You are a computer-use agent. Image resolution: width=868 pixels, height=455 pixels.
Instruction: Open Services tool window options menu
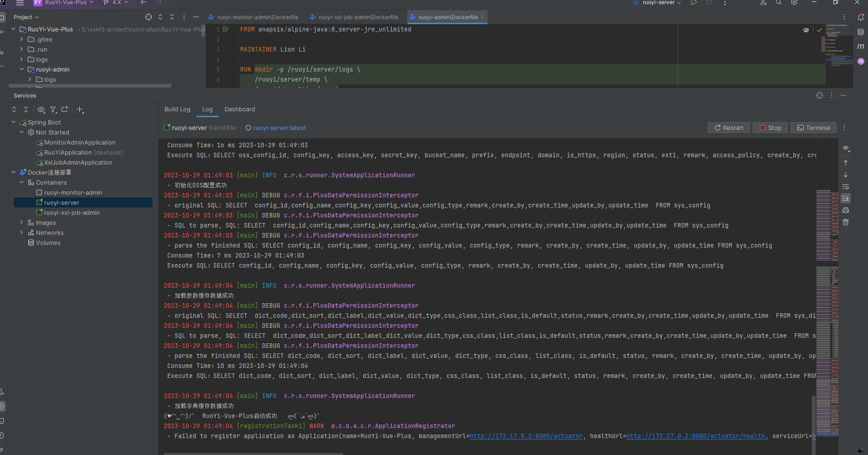pyautogui.click(x=832, y=95)
